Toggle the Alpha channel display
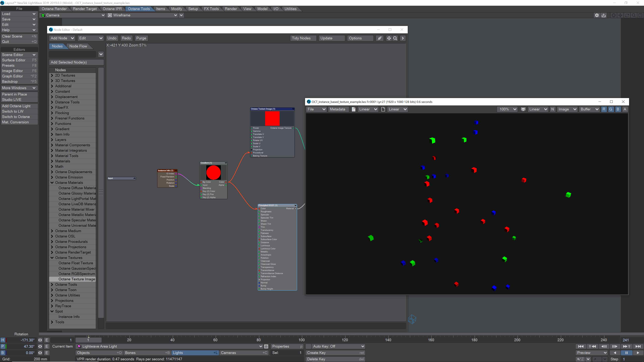The height and width of the screenshot is (362, 644). click(x=625, y=109)
